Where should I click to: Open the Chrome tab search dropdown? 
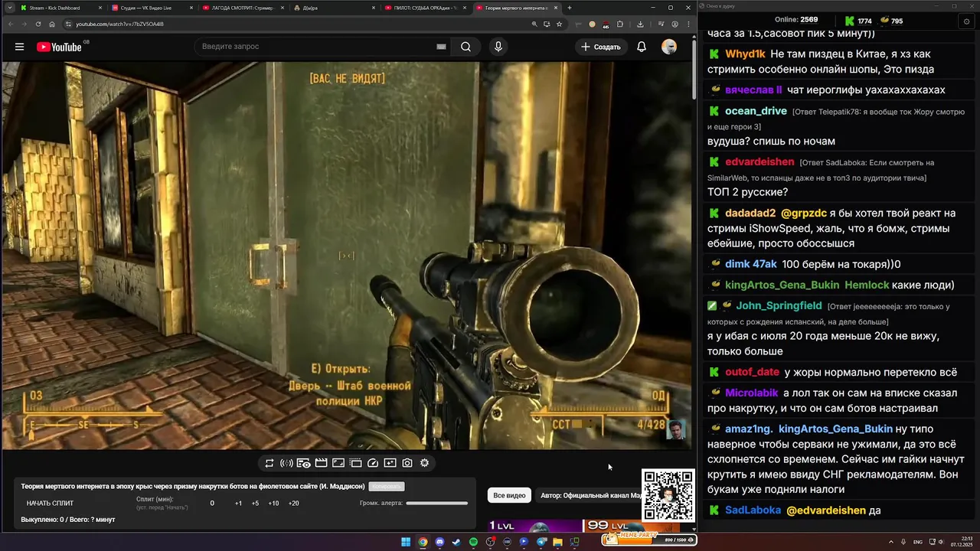[x=9, y=8]
